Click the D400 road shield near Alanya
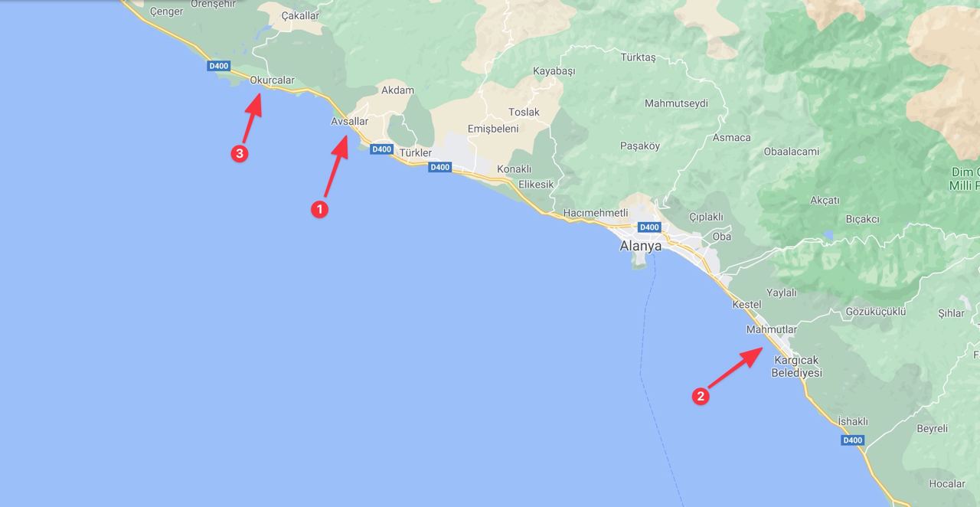Image resolution: width=980 pixels, height=507 pixels. click(649, 227)
